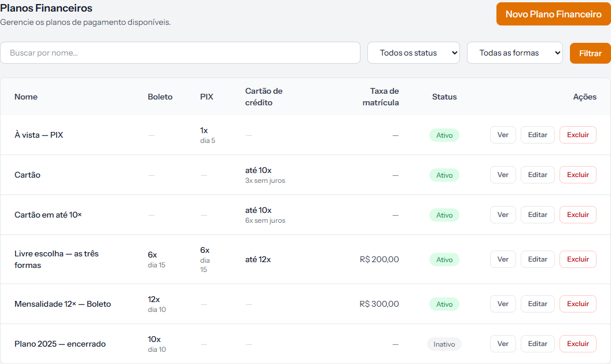
Task: Click the até 12x credit card value
Action: 257,259
